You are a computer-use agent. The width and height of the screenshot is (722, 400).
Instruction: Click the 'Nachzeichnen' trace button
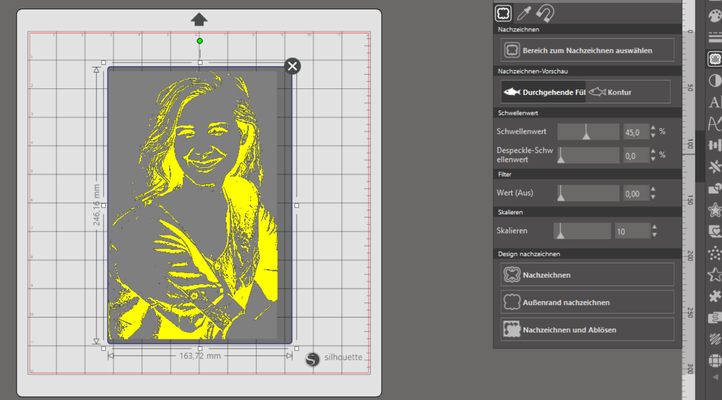(x=587, y=274)
